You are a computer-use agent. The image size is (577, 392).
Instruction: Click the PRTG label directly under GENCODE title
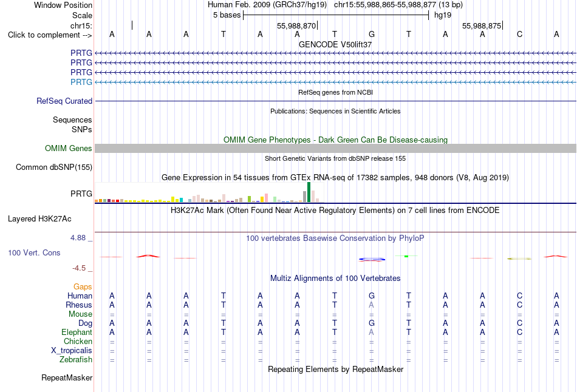(81, 53)
